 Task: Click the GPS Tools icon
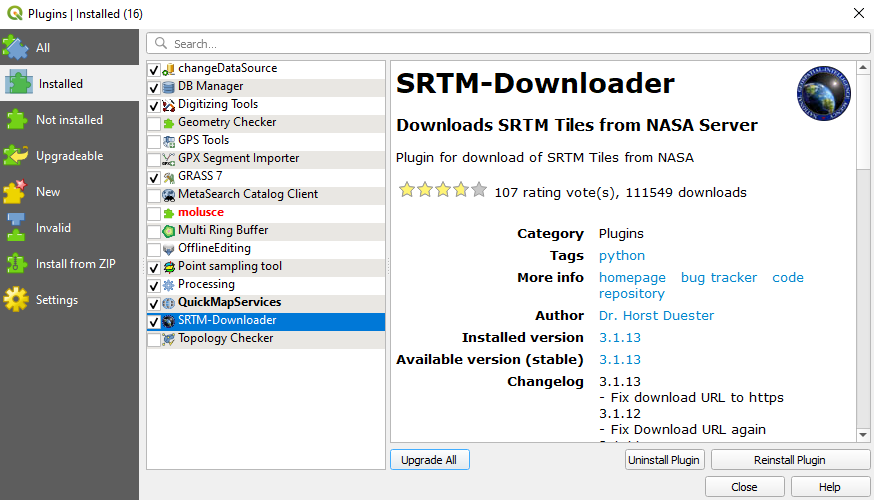tap(168, 142)
